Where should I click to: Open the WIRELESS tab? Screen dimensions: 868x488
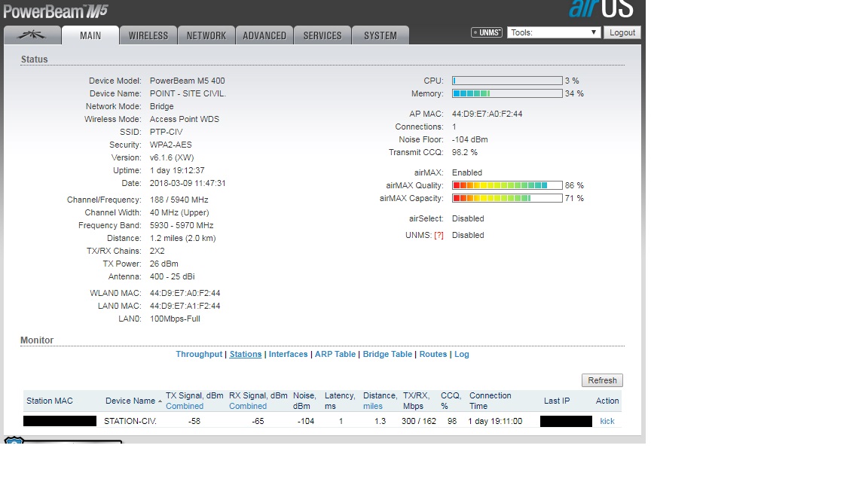(x=148, y=35)
